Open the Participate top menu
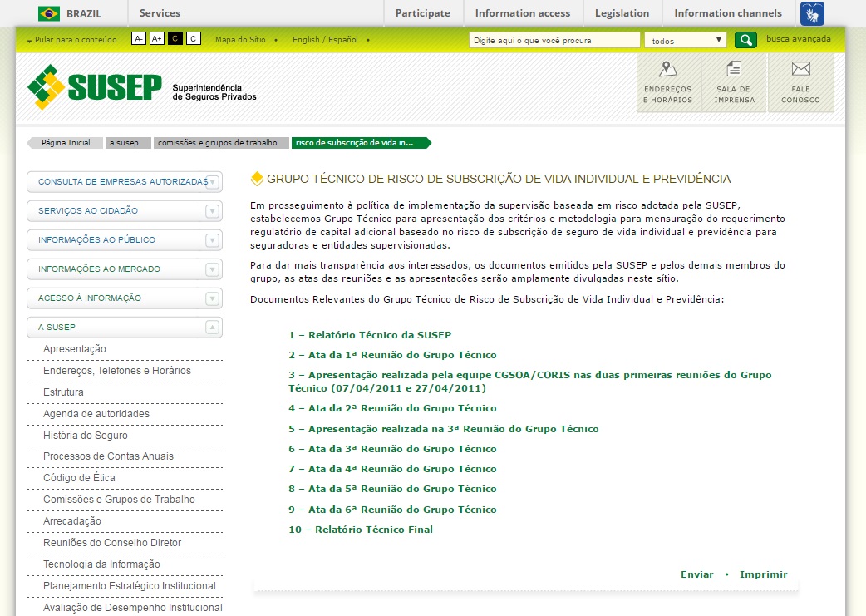Image resolution: width=866 pixels, height=616 pixels. [x=422, y=13]
